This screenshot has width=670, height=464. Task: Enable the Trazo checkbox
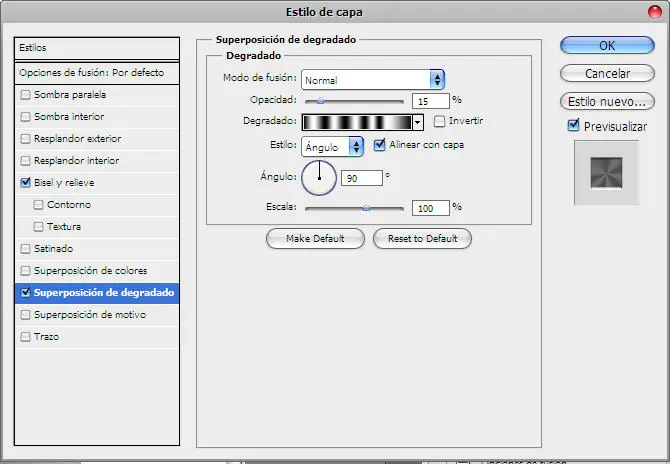pyautogui.click(x=26, y=337)
